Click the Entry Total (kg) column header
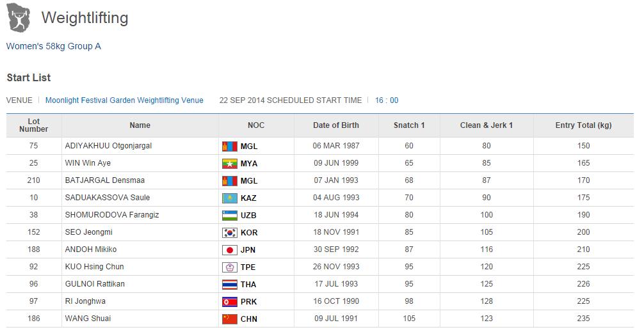The width and height of the screenshot is (644, 332). pyautogui.click(x=583, y=125)
